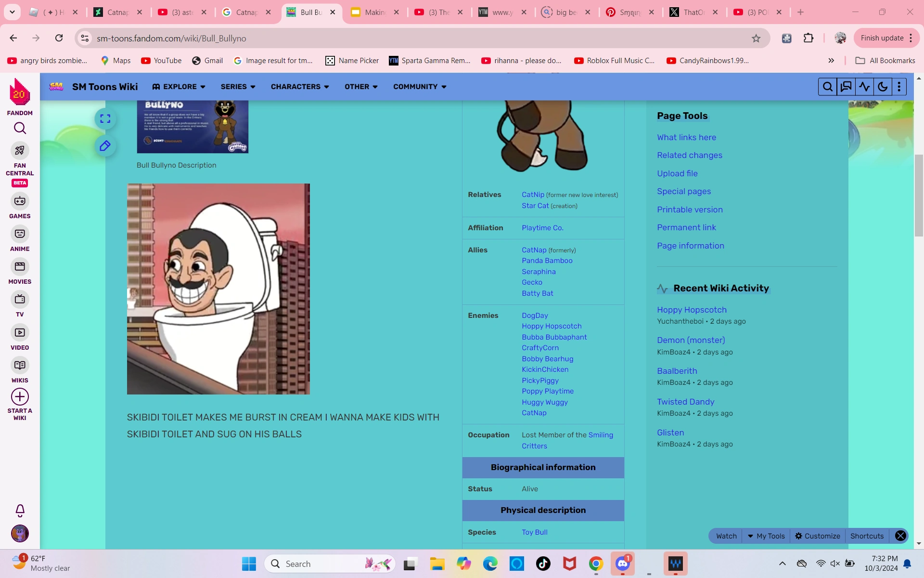The height and width of the screenshot is (578, 924).
Task: Click the Skibidi Toilet image thumbnail
Action: tap(218, 289)
